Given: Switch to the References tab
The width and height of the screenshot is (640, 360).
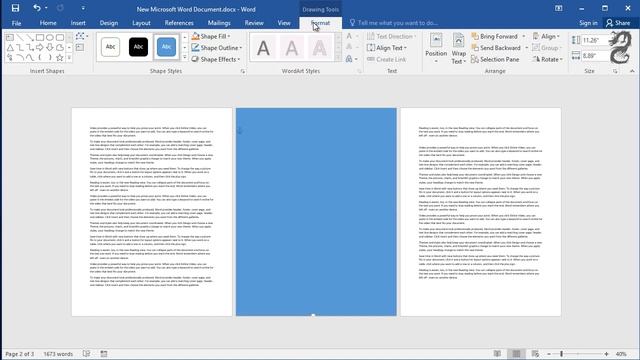Looking at the screenshot, I should 179,23.
